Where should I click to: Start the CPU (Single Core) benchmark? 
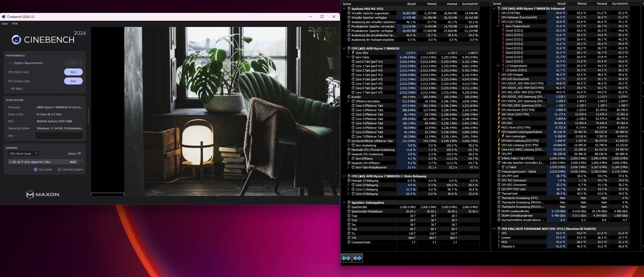click(x=73, y=81)
